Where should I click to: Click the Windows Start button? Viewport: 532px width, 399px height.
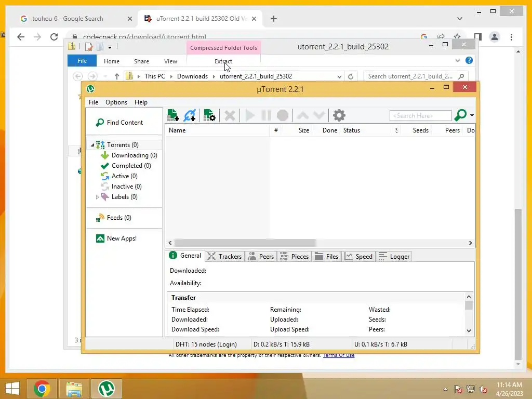coord(12,389)
